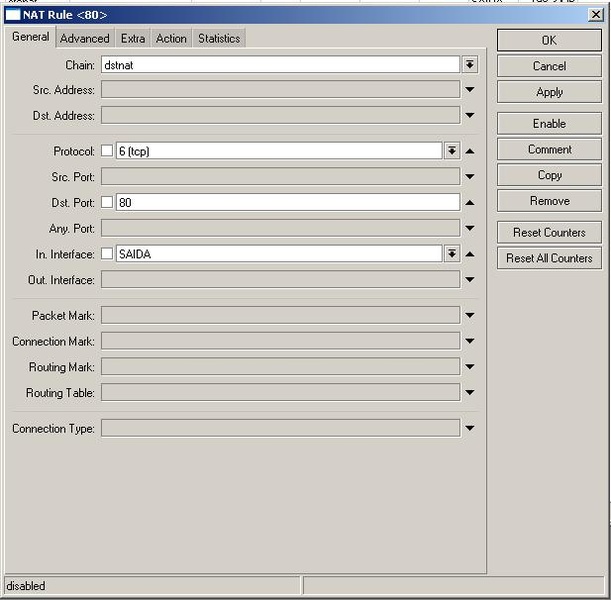Expand the Routing Table field
Screen dimensions: 611x600
point(470,392)
